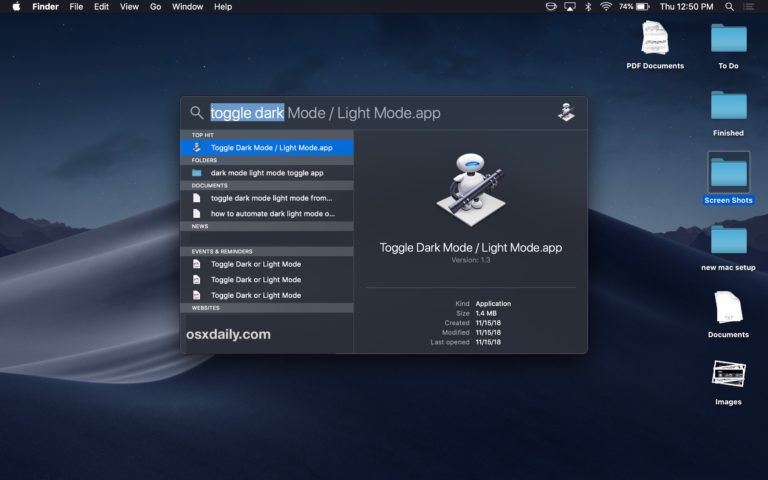Click Automator robot icon in Top Hit row
Image resolution: width=768 pixels, height=480 pixels.
[197, 147]
